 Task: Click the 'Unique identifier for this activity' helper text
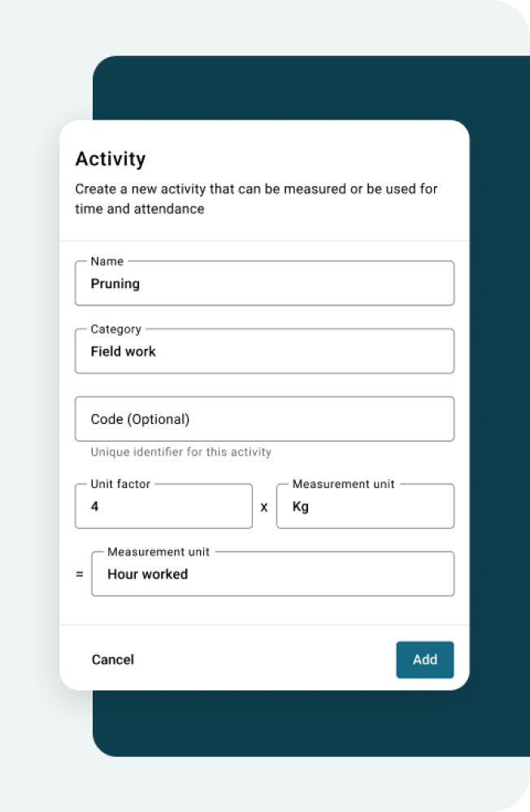pyautogui.click(x=180, y=452)
